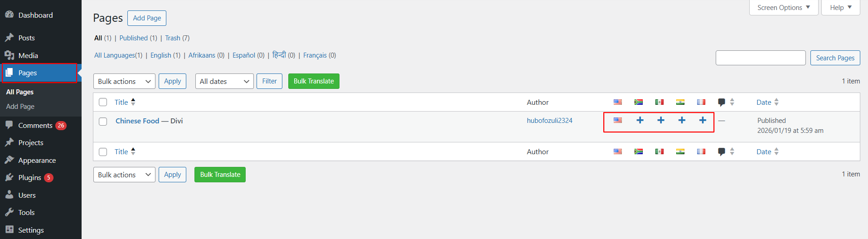
Task: Click the green Bulk Translate button at top
Action: pos(314,81)
